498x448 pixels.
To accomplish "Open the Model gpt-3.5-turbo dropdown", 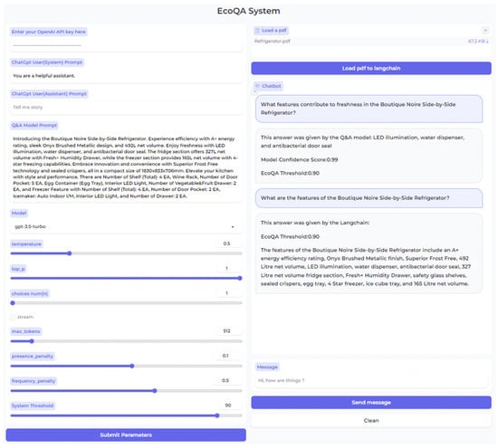I will [x=126, y=226].
